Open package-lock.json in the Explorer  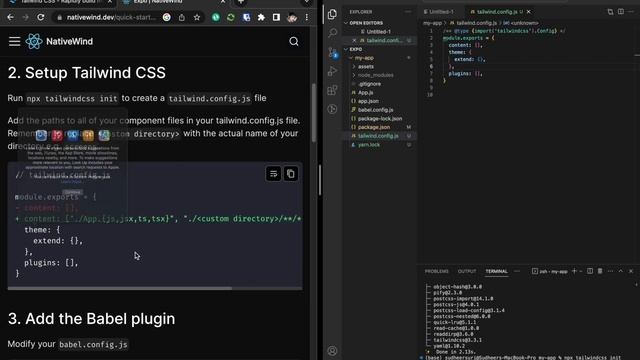coord(380,119)
